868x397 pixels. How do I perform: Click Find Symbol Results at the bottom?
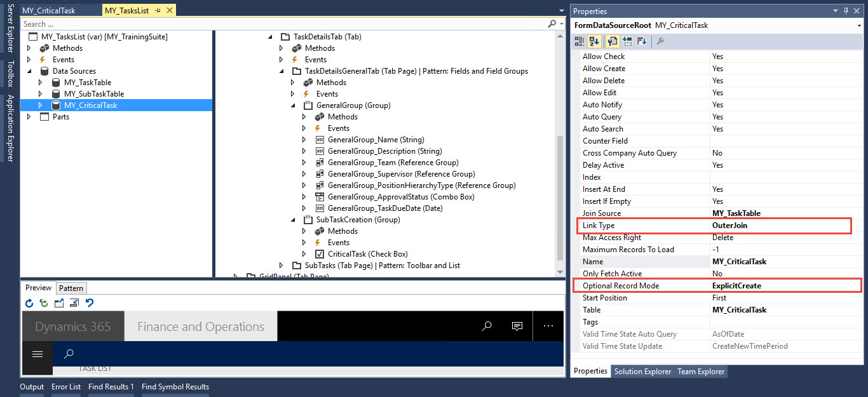pos(175,386)
